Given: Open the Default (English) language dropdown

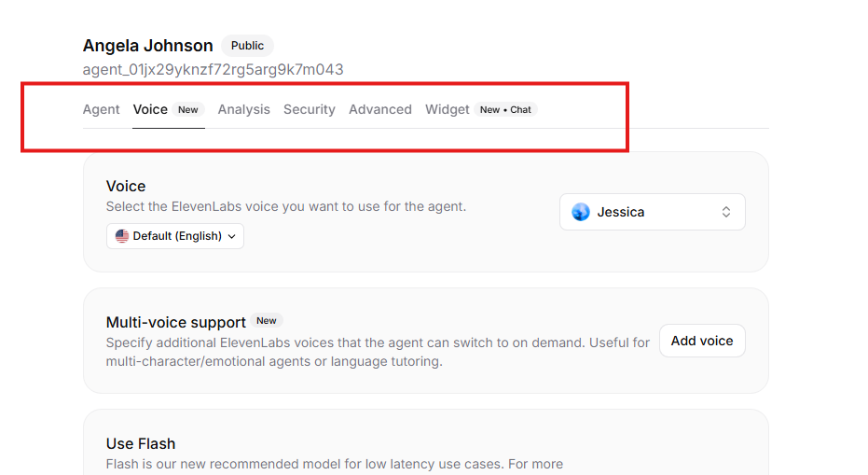Looking at the screenshot, I should 175,236.
